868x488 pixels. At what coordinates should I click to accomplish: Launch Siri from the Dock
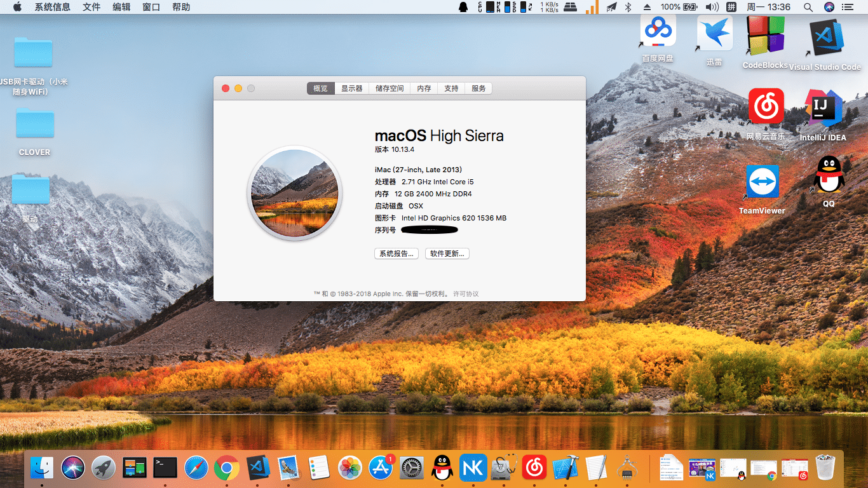[x=73, y=468]
